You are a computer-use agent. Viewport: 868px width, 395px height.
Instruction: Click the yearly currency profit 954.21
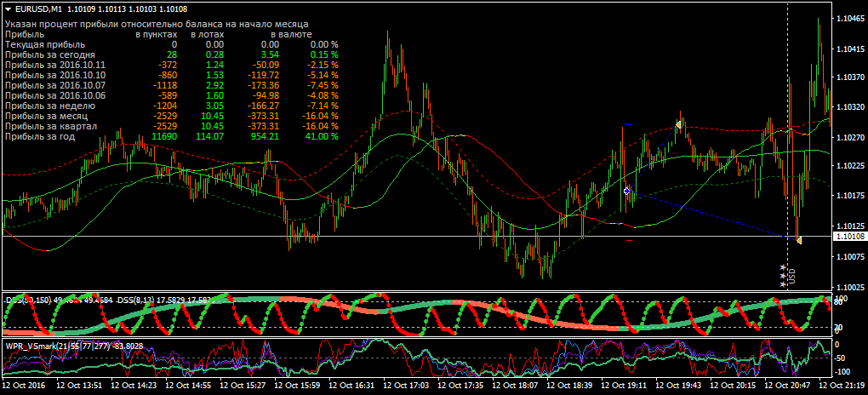266,137
